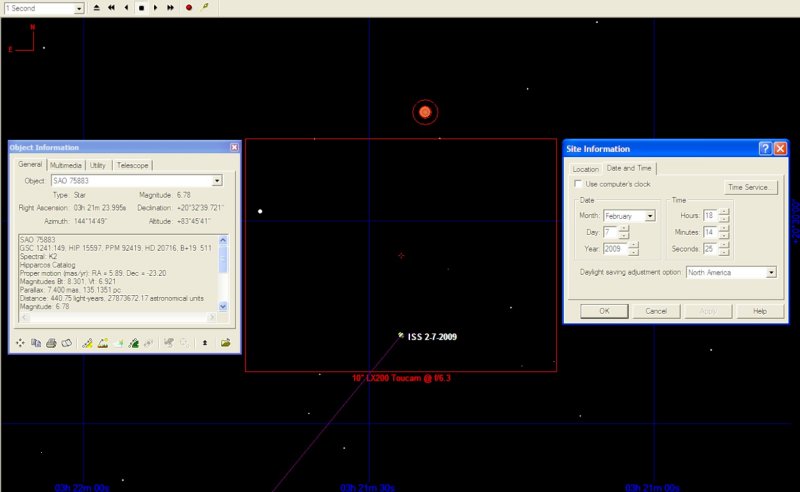Select the red highlighted star SAO 75883 in sky

(425, 112)
